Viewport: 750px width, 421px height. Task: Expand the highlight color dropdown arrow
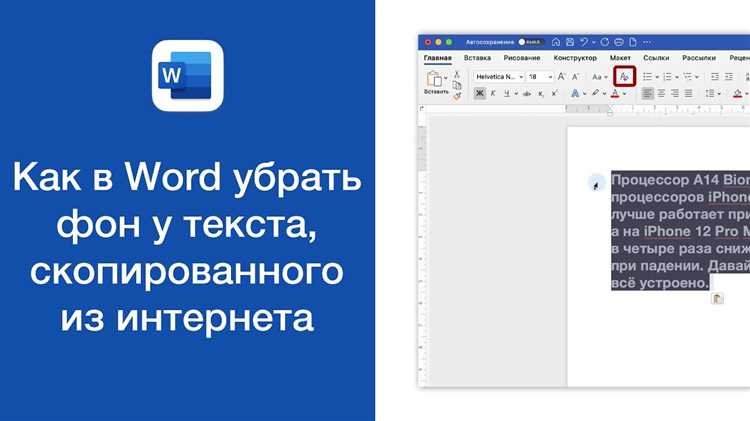(x=605, y=94)
